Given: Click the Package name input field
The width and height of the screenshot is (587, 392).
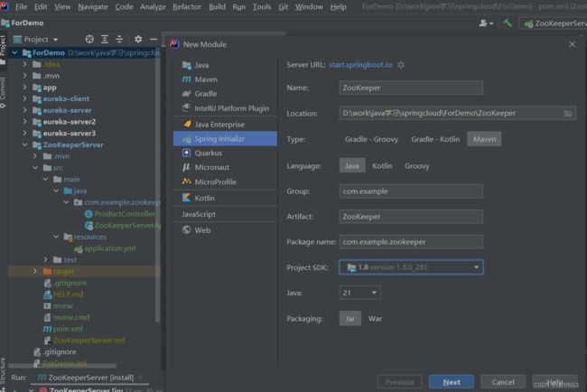Looking at the screenshot, I should pos(411,242).
